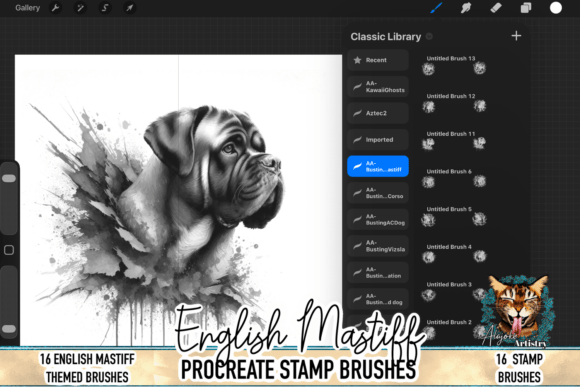Select the Transform arrow tool
Viewport: 580px width, 387px height.
point(129,8)
